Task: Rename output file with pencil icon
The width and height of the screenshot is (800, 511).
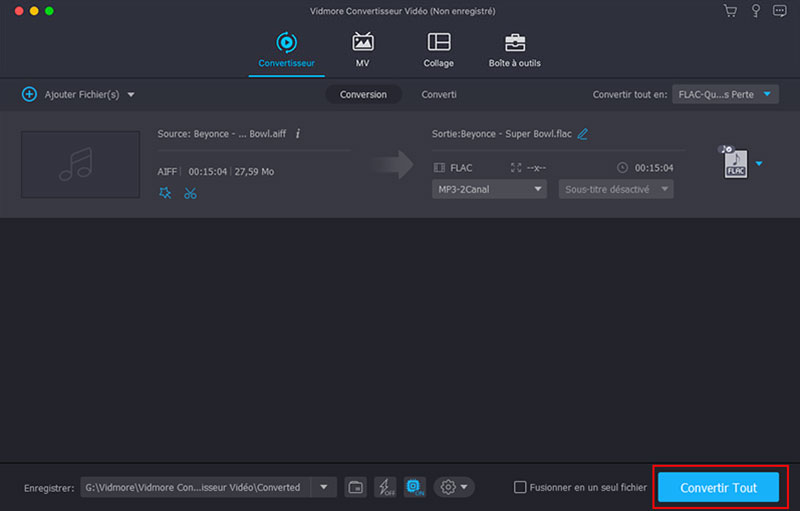Action: click(583, 134)
